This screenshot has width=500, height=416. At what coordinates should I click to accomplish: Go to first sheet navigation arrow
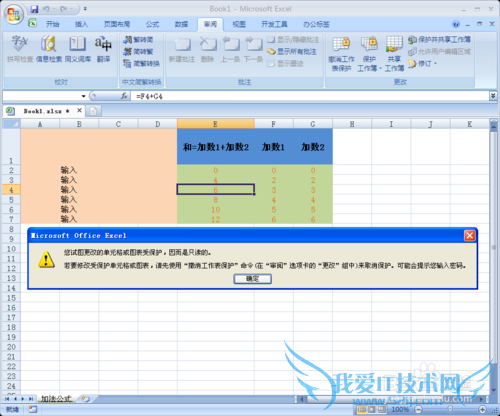pos(7,399)
